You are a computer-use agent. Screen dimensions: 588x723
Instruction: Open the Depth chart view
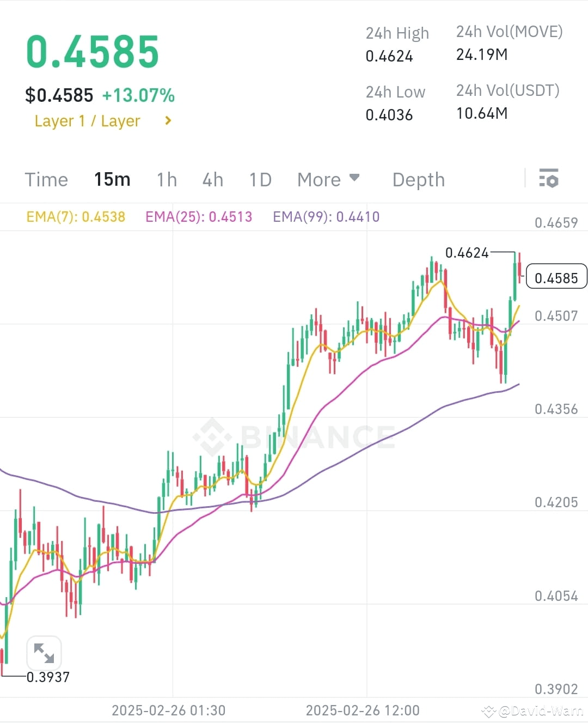418,179
